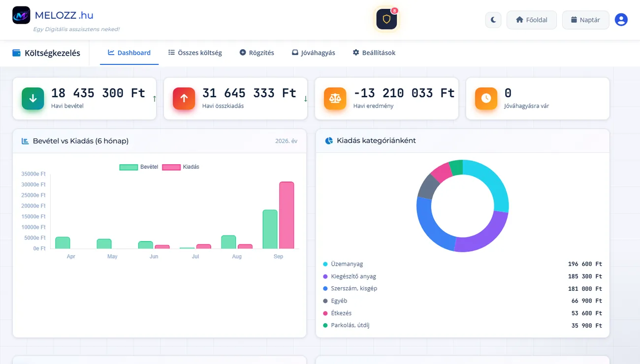
Task: Click the 31 645 333 Ft expense value
Action: (x=249, y=93)
